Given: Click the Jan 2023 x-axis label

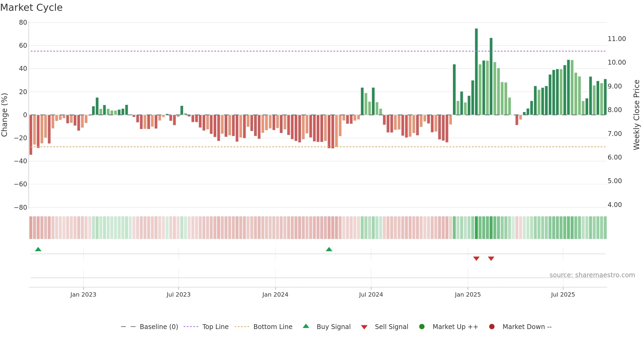Looking at the screenshot, I should coord(83,294).
